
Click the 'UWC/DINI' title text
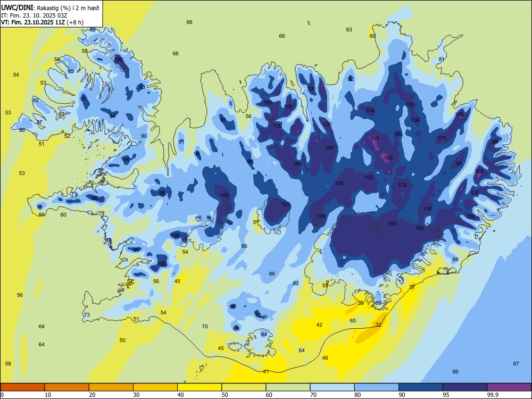pos(18,7)
